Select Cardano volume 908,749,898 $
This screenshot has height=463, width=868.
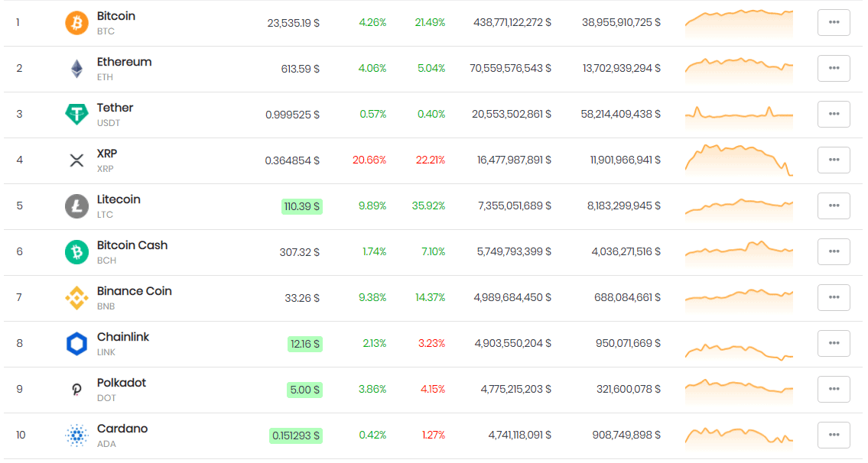626,435
